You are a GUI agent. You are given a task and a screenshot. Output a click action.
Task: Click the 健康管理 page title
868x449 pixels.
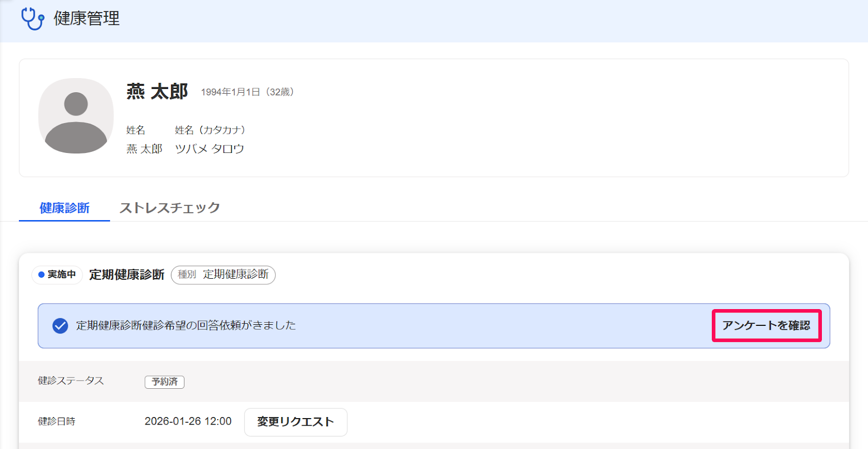pos(87,18)
